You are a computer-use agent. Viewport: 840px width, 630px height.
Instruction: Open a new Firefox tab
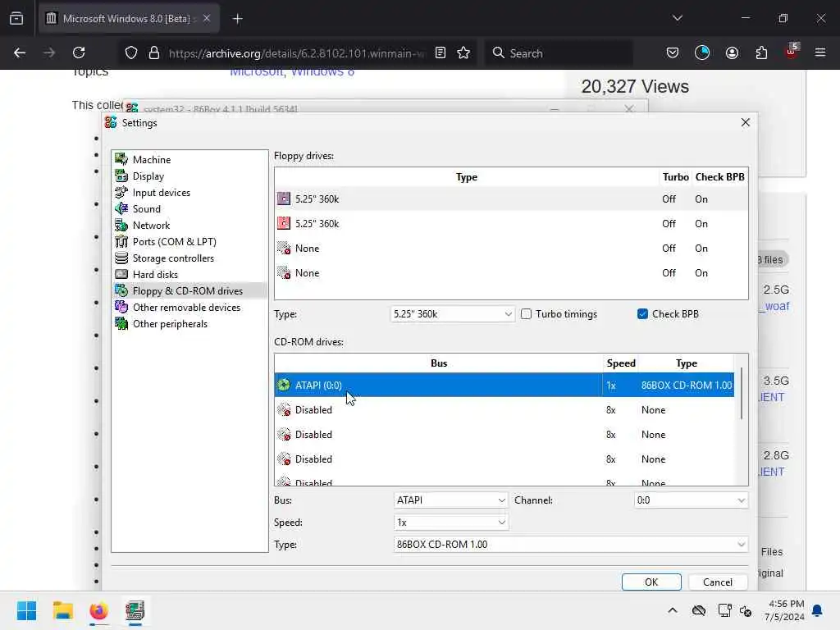[x=237, y=19]
